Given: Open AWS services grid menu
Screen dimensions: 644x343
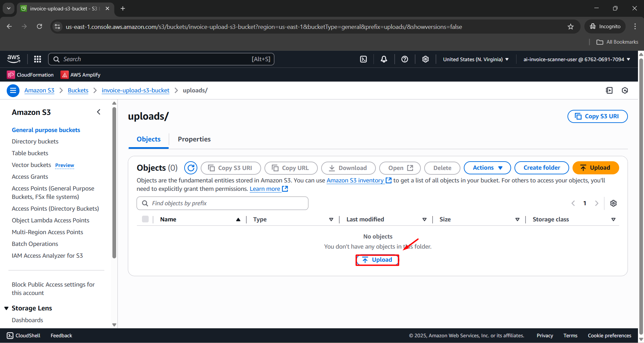Looking at the screenshot, I should point(38,59).
